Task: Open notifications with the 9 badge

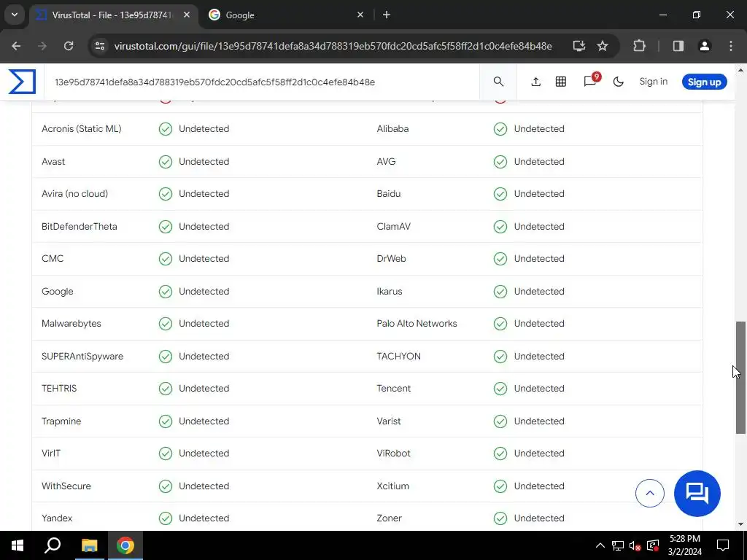Action: pyautogui.click(x=591, y=81)
